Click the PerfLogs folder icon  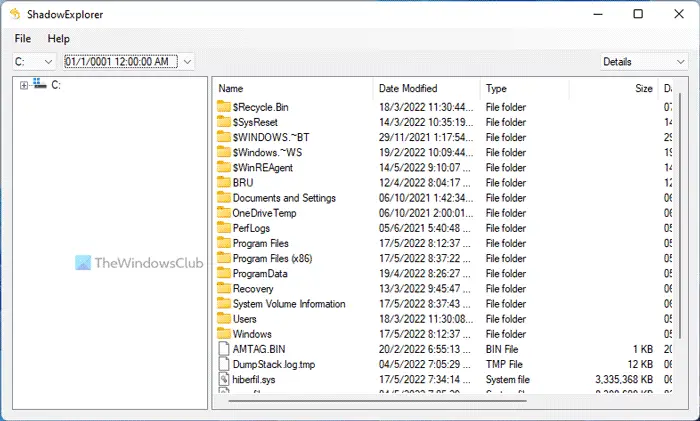coord(224,228)
